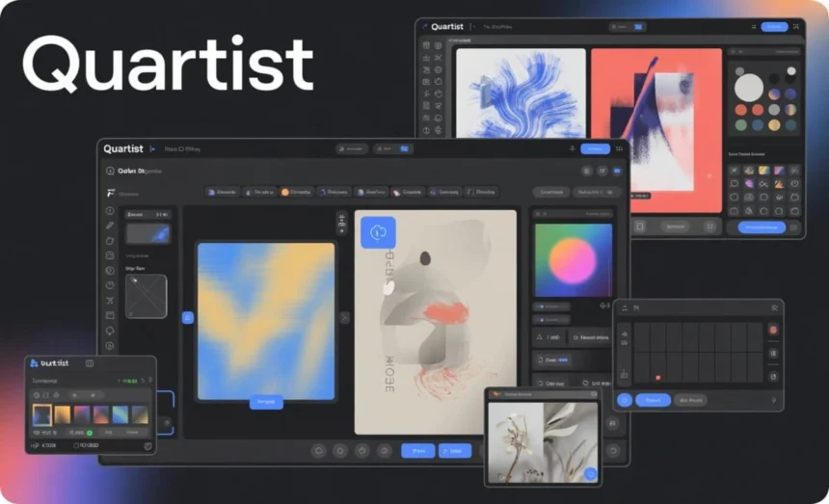Click the Quartist logo in main window title bar
The height and width of the screenshot is (504, 829).
[123, 149]
